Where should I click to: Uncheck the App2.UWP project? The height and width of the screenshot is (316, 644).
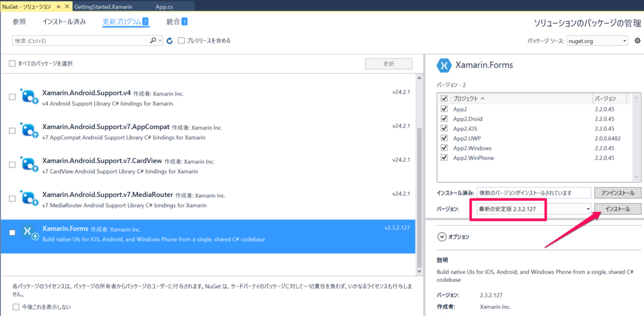pyautogui.click(x=444, y=138)
